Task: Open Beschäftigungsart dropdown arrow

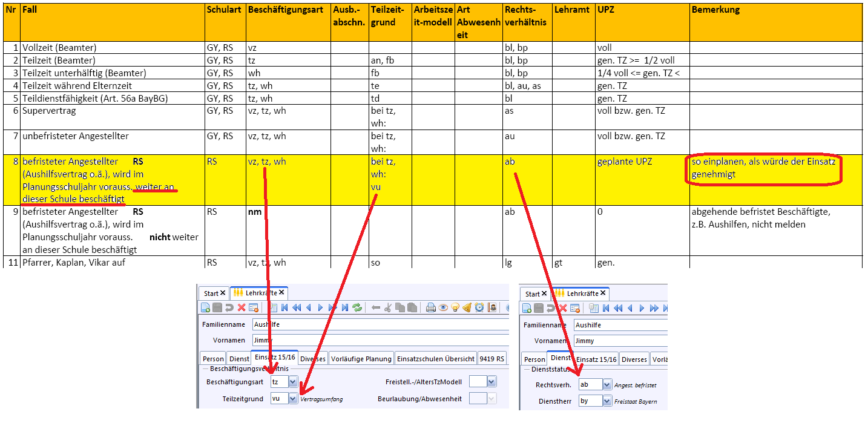Action: pyautogui.click(x=293, y=382)
